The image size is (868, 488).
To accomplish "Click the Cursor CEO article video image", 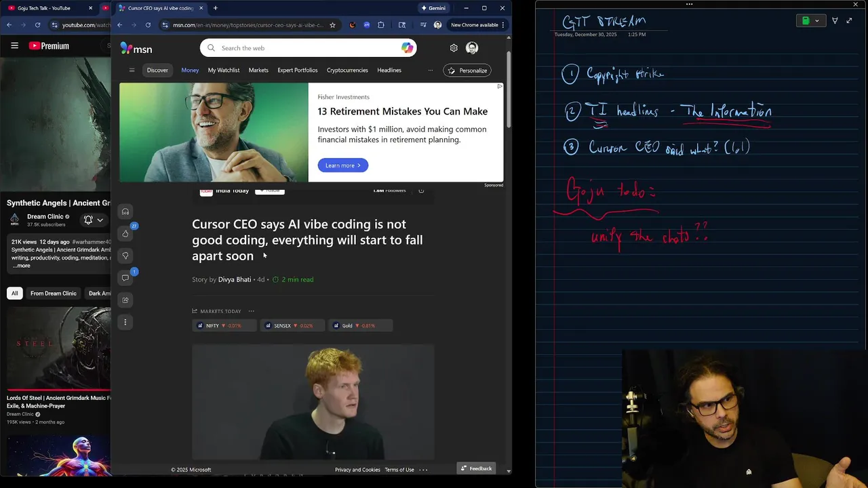I will pyautogui.click(x=313, y=402).
